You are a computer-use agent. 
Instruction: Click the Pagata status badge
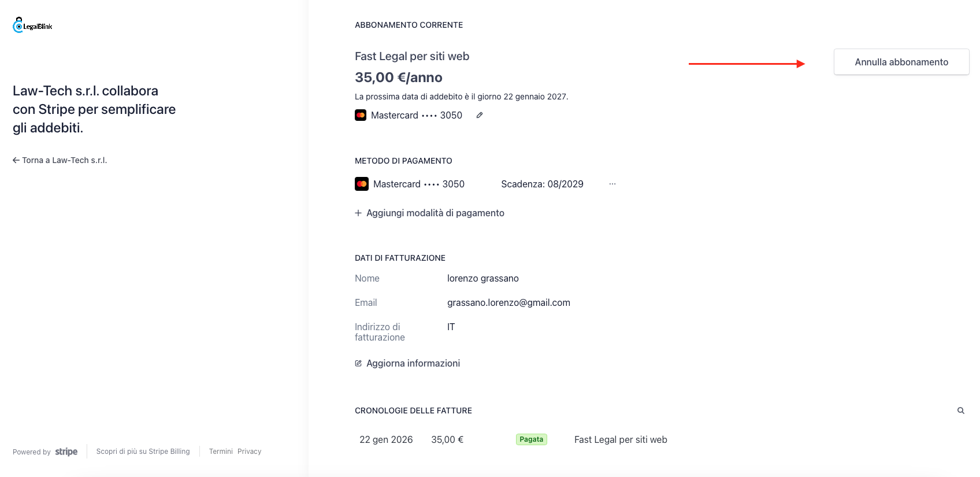point(532,439)
